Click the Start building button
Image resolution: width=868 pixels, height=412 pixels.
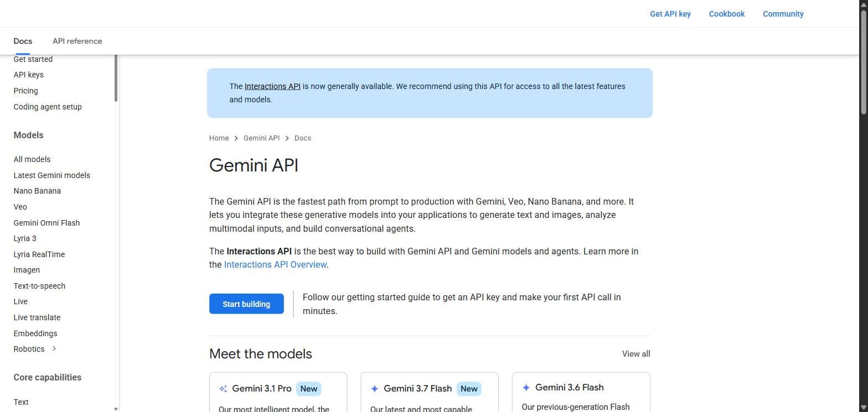[246, 304]
